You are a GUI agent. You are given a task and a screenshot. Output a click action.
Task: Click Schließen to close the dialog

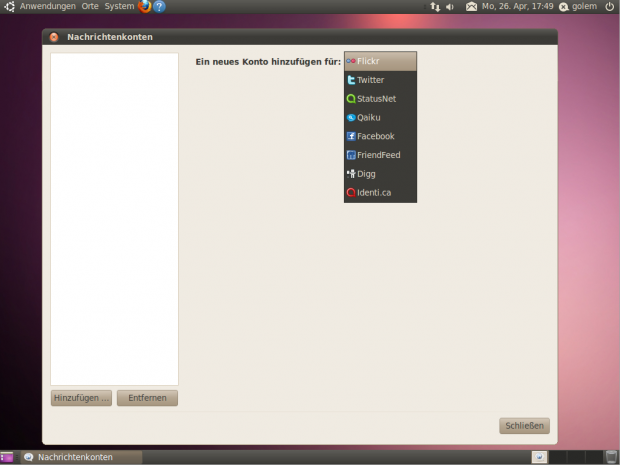pos(524,426)
